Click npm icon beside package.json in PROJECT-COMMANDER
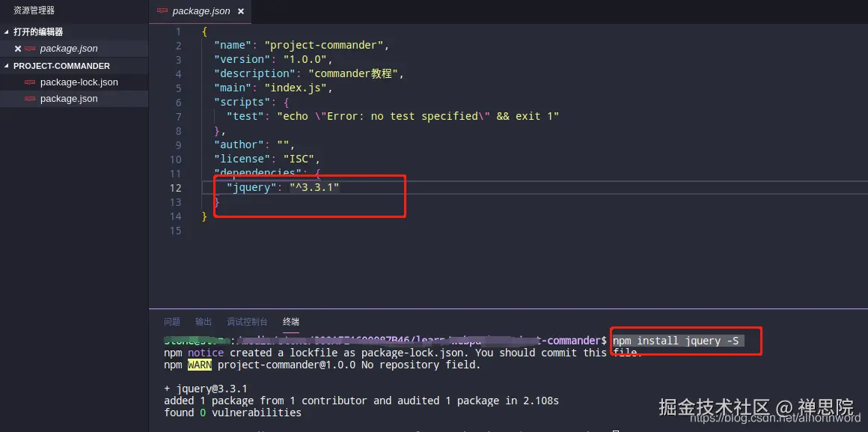868x432 pixels. [30, 99]
